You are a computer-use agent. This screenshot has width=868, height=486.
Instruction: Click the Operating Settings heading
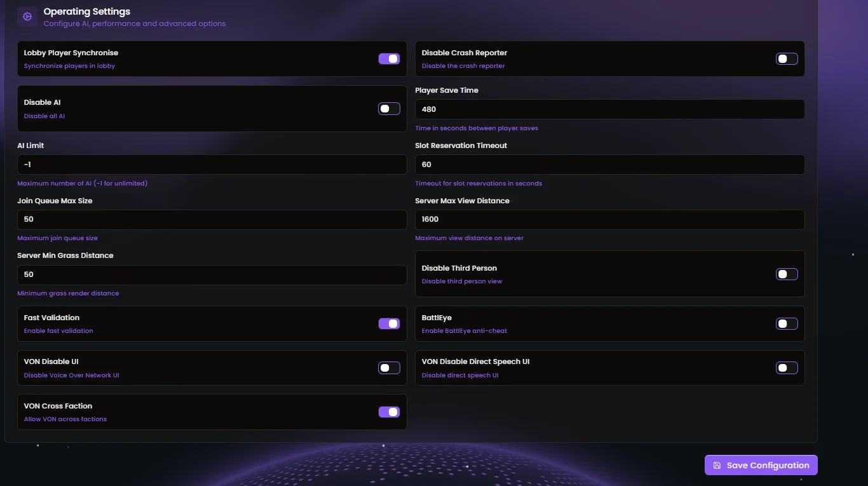pos(86,11)
